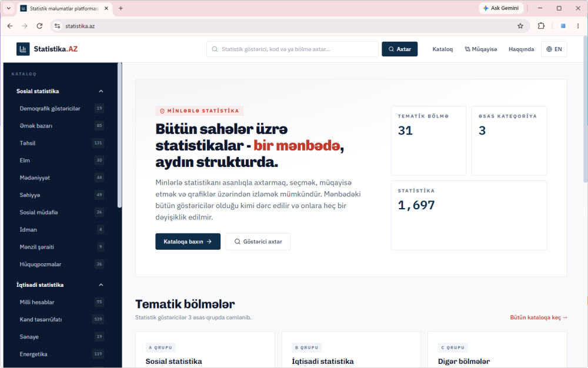This screenshot has width=588, height=368.
Task: Open the browser extensions puzzle icon
Action: click(541, 26)
